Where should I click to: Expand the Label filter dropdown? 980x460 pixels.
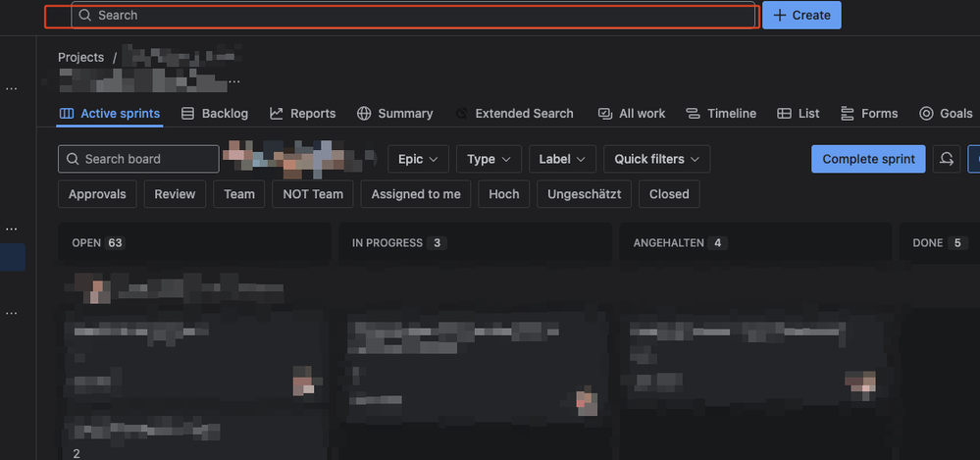pos(562,159)
